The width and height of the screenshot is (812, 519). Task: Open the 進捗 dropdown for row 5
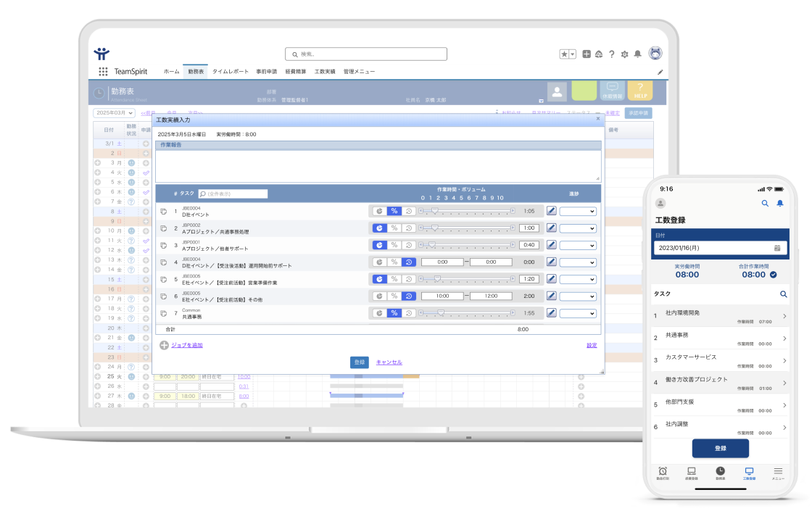pyautogui.click(x=578, y=279)
